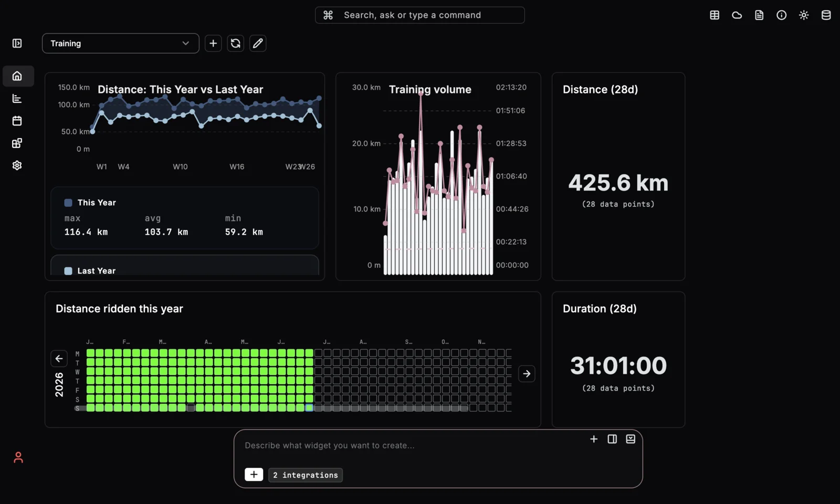Edit the dashboard with pencil icon

(x=258, y=44)
